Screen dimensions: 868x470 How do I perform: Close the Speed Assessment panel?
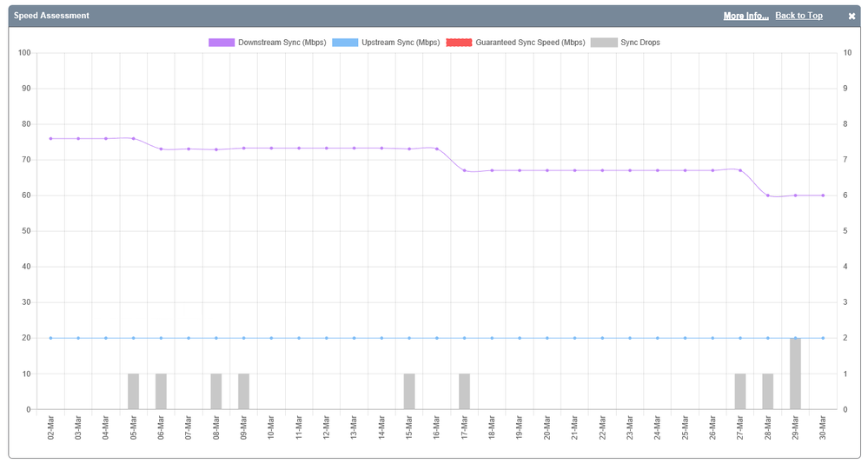[x=851, y=17]
